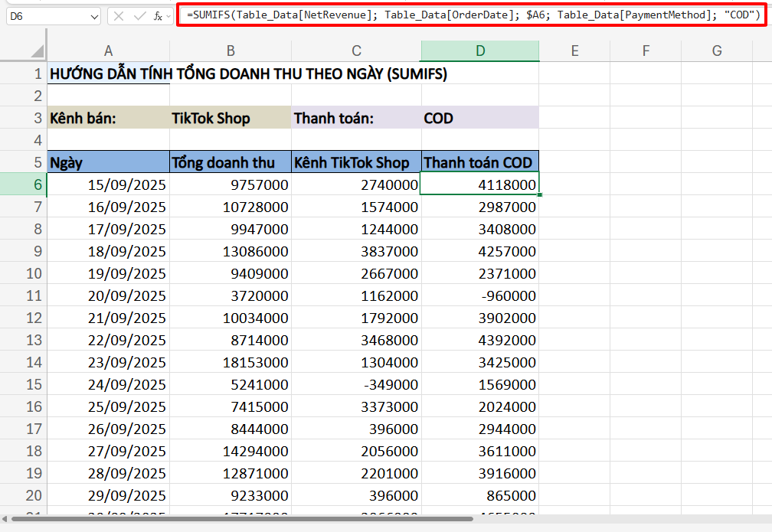Expand the Name Box dropdown arrow

point(93,16)
